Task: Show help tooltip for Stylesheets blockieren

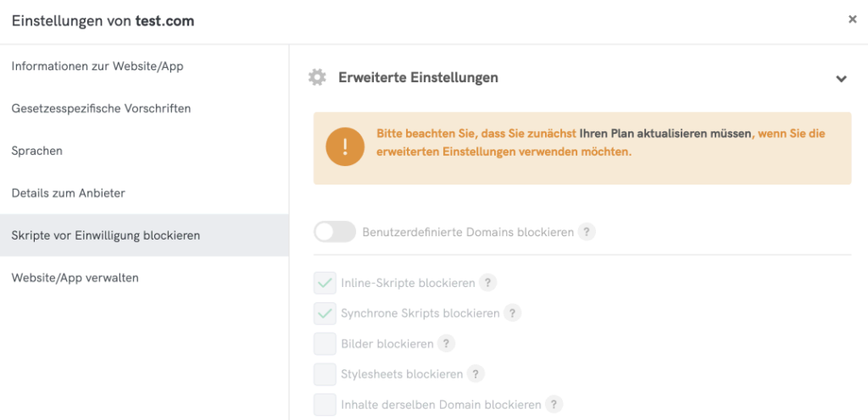Action: (x=476, y=374)
